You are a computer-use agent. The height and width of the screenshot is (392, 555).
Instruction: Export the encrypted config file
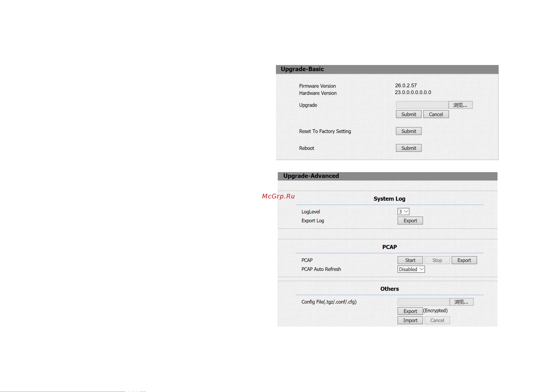[410, 311]
